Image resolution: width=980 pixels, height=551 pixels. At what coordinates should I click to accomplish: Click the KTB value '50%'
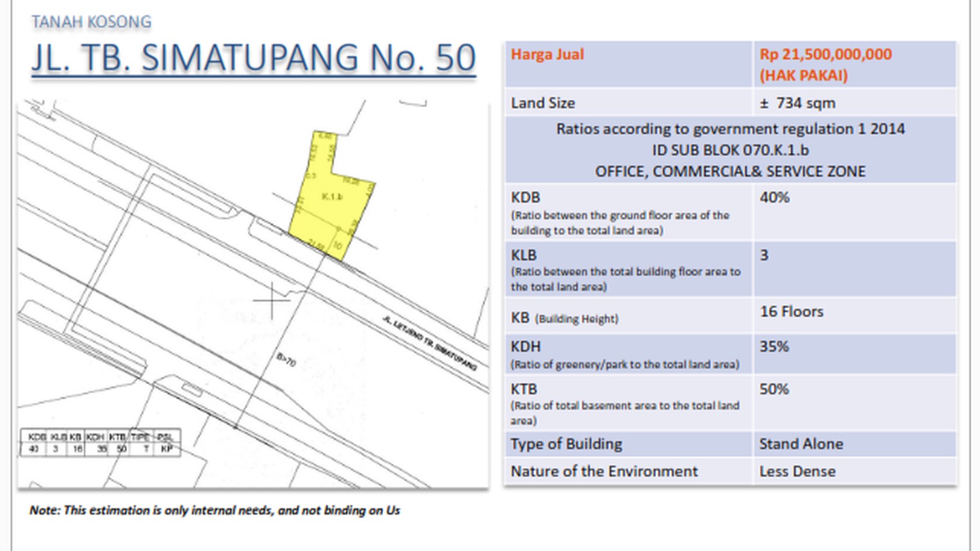tap(774, 389)
